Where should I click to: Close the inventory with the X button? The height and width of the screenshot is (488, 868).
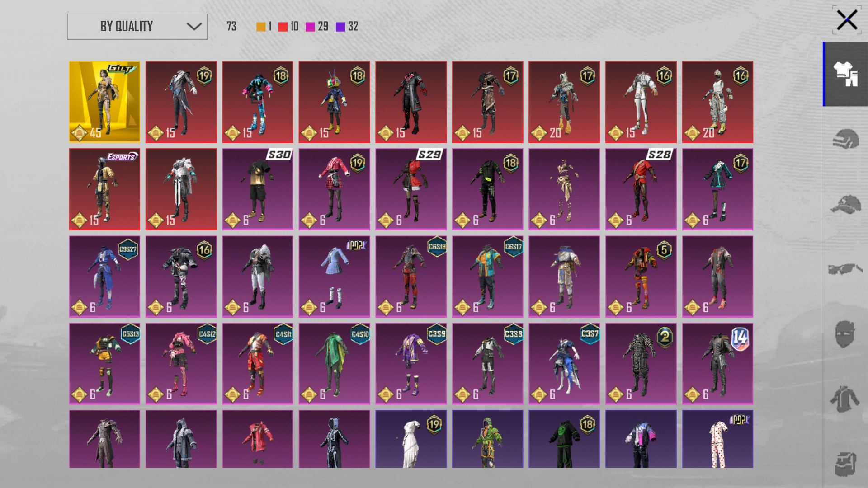(847, 20)
